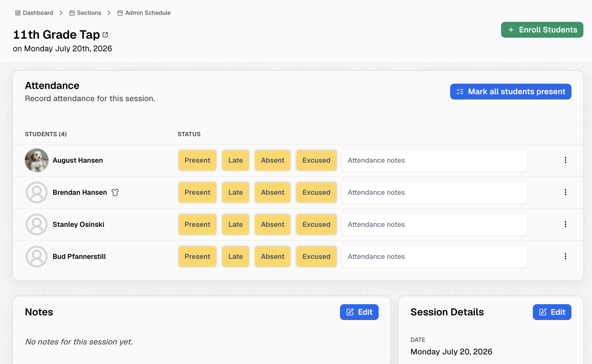The height and width of the screenshot is (364, 592).
Task: Click the STUDENTS (4) column header
Action: tap(46, 134)
